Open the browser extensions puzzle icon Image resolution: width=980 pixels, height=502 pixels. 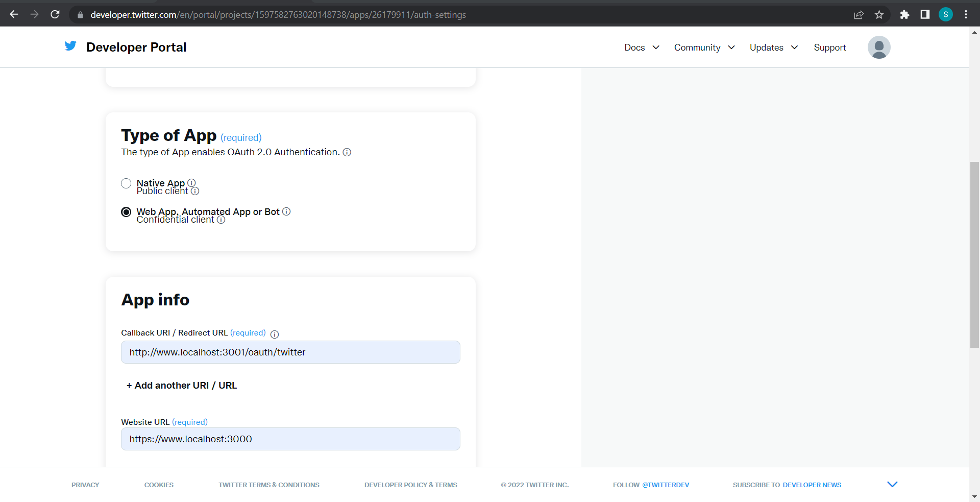904,15
